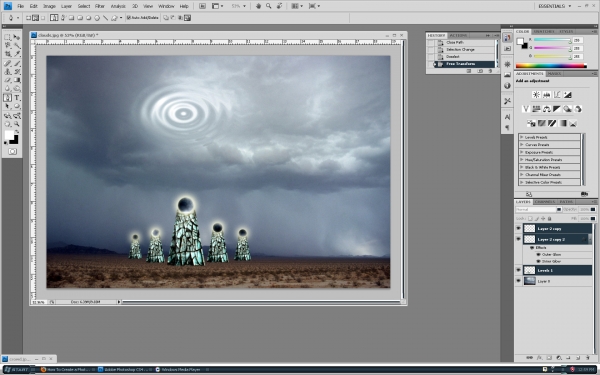Select the Rectangular Marquee tool

(7, 37)
